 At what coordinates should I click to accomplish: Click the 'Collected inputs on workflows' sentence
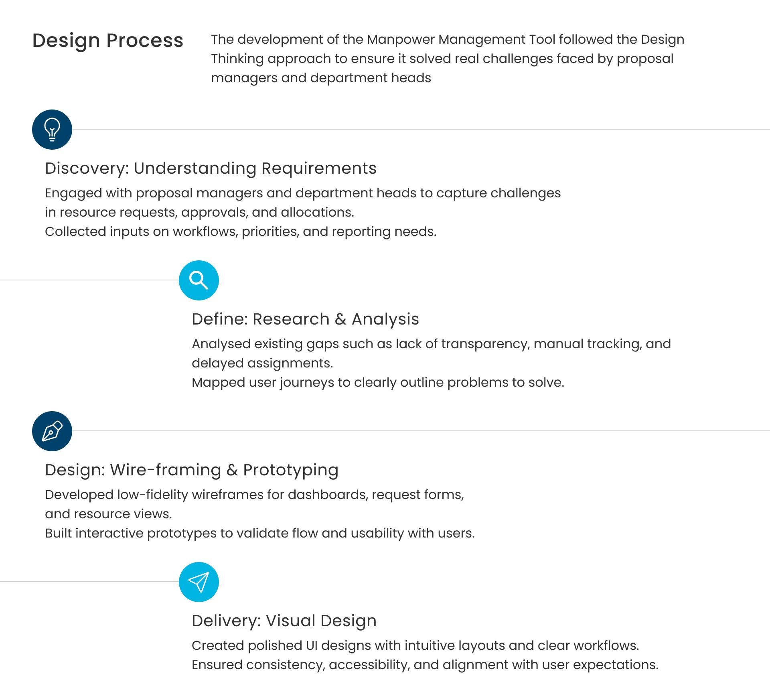[x=241, y=231]
